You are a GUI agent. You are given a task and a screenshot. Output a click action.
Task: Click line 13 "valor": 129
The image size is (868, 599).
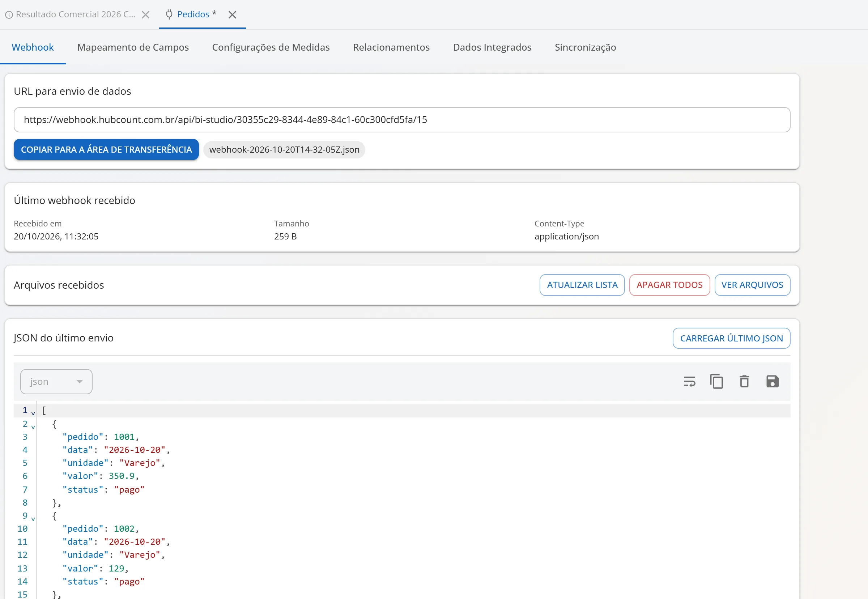95,569
